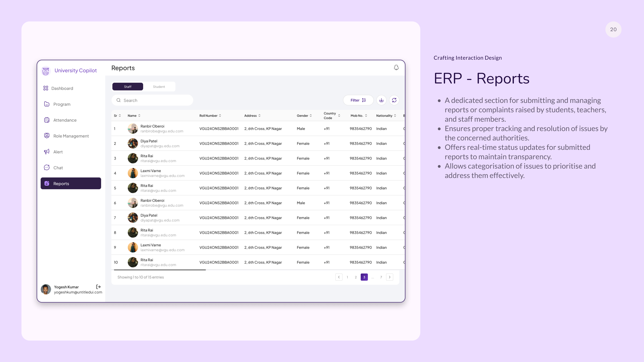644x362 pixels.
Task: Sort by Nationality column arrows
Action: (x=395, y=115)
